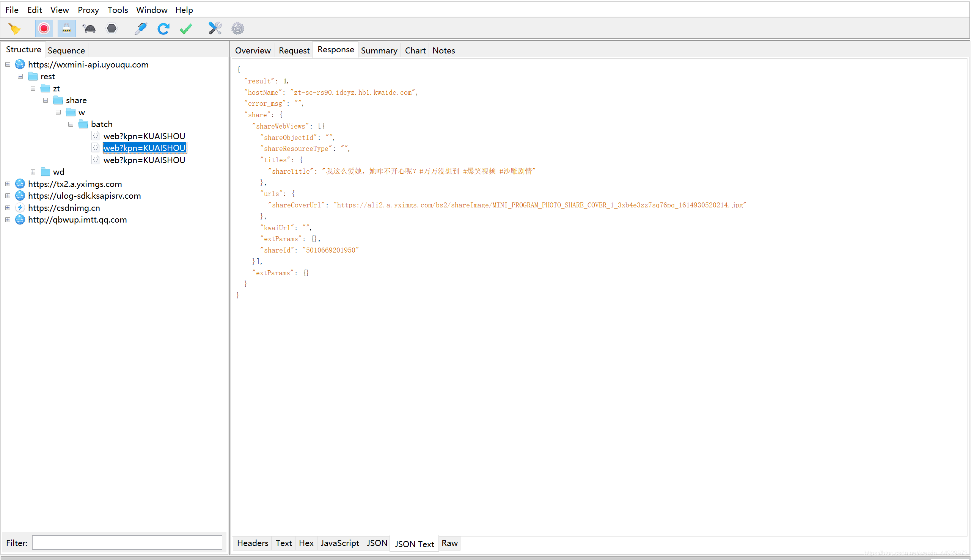The image size is (971, 560).
Task: Click the replay/refresh icon in toolbar
Action: pyautogui.click(x=163, y=28)
